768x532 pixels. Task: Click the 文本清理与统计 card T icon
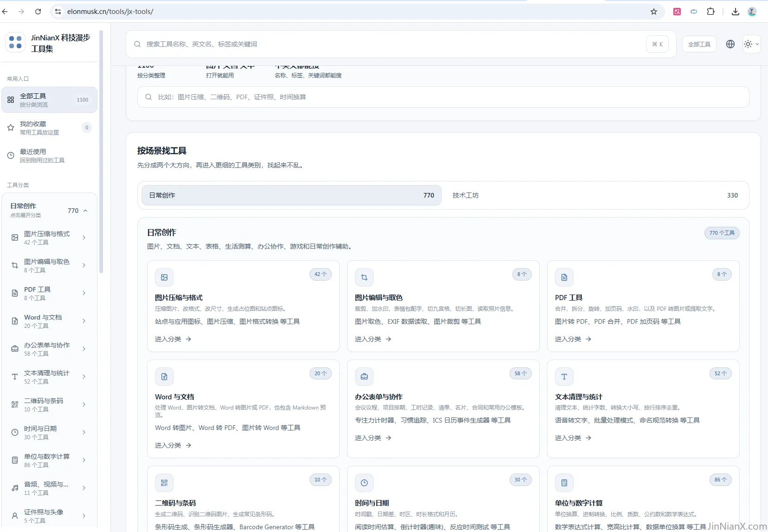(564, 377)
